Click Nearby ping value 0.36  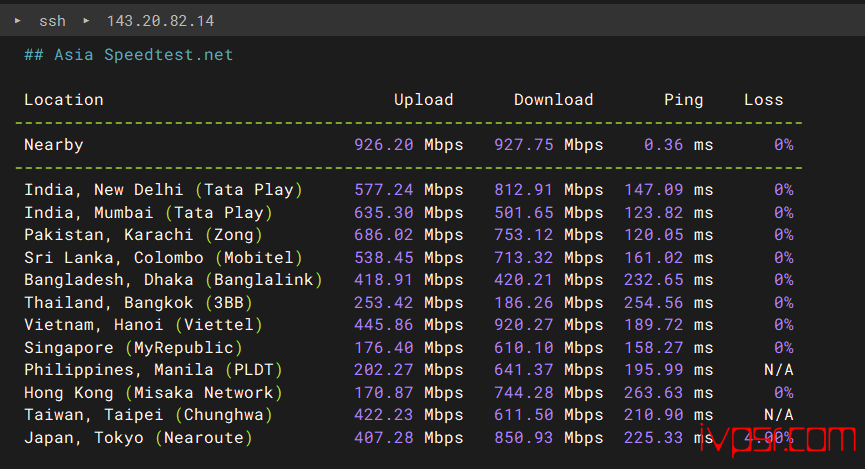pos(664,145)
